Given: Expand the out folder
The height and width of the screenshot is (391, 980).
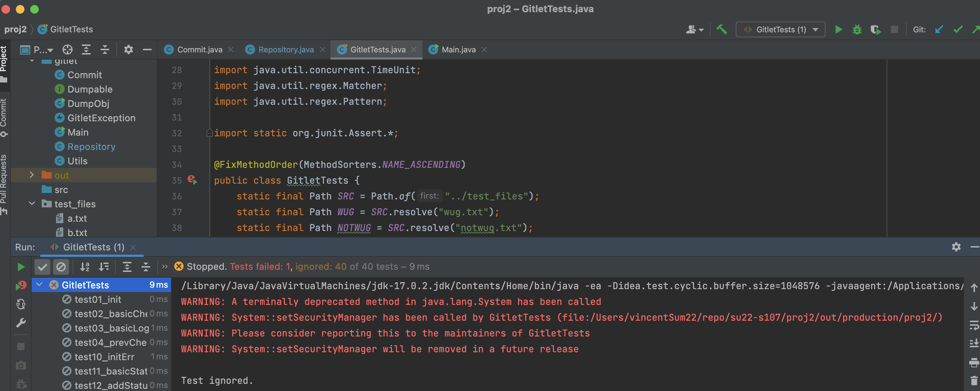Looking at the screenshot, I should [32, 175].
